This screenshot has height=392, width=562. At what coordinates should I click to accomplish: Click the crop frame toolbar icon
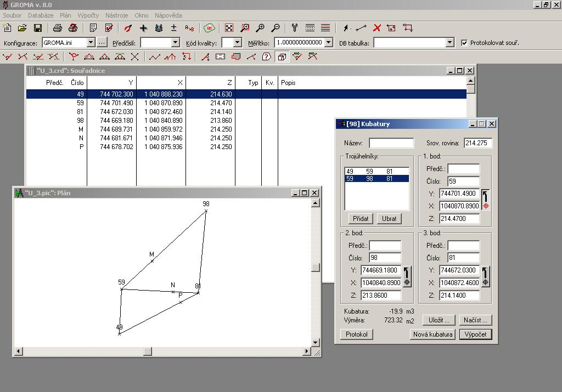tap(408, 28)
